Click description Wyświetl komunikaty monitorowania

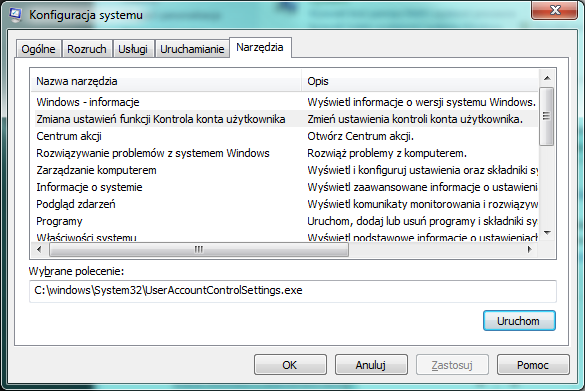[422, 204]
